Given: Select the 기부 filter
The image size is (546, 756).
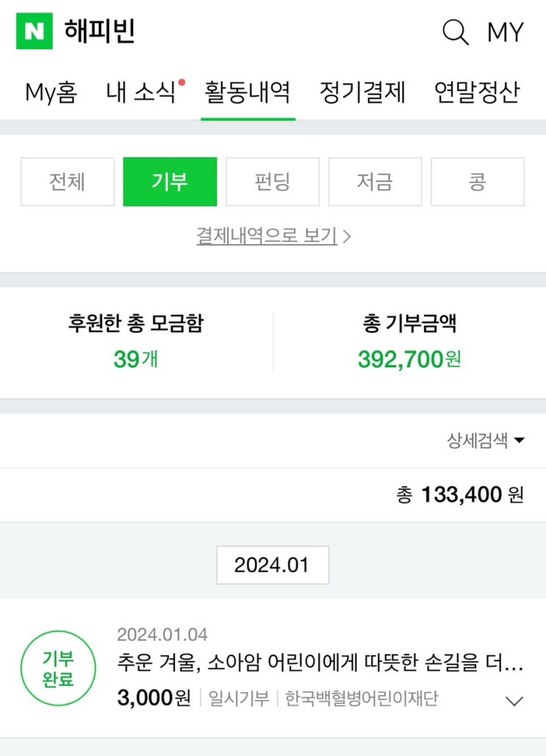Looking at the screenshot, I should pos(170,181).
